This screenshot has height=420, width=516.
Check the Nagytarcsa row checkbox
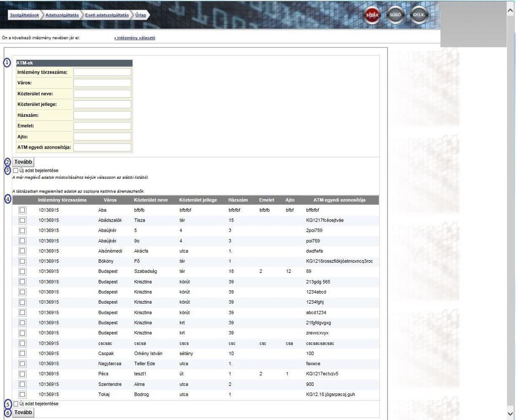pos(22,364)
